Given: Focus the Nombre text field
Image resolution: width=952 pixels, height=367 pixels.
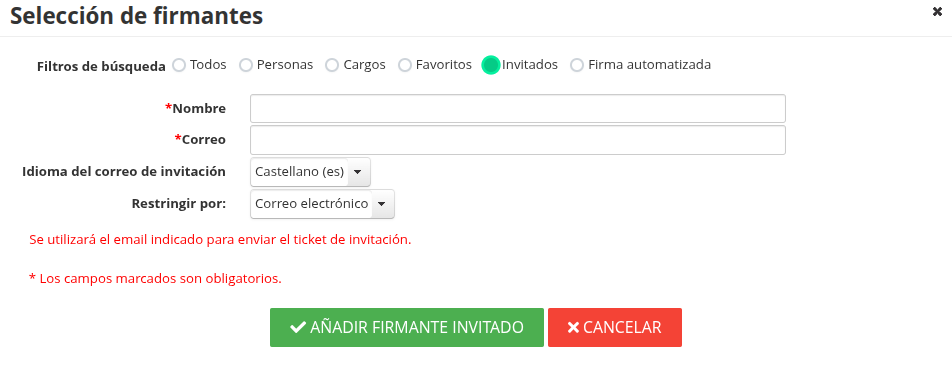Looking at the screenshot, I should (518, 108).
